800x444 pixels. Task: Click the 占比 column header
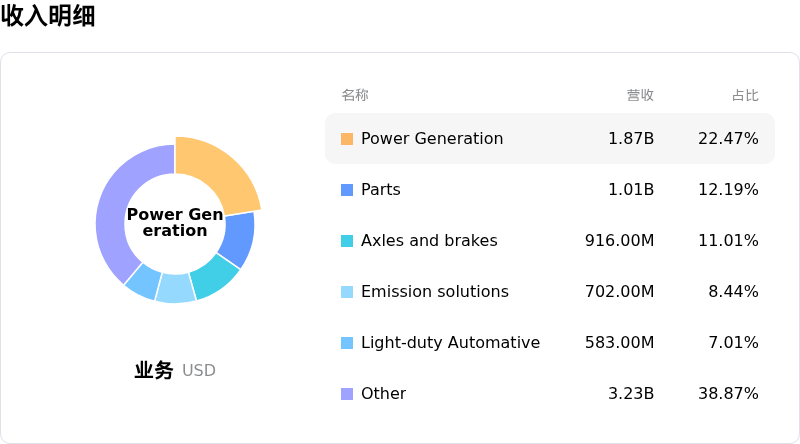[745, 95]
